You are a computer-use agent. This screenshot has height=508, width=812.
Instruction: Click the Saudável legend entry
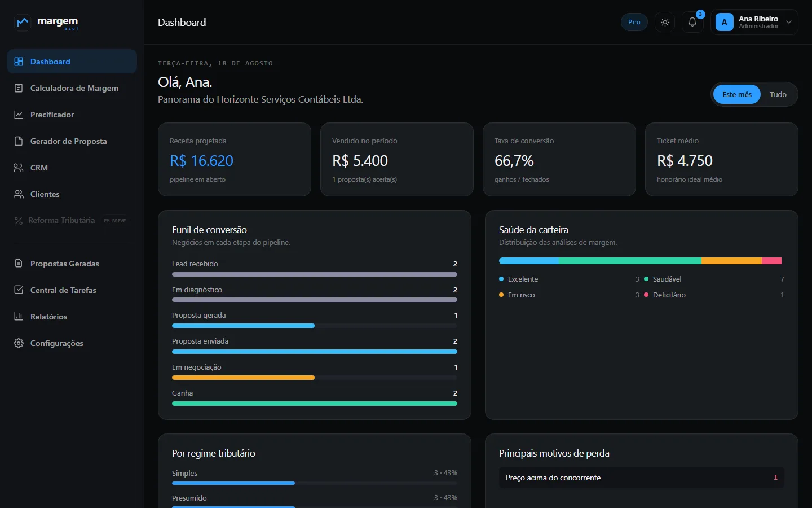[x=714, y=279]
